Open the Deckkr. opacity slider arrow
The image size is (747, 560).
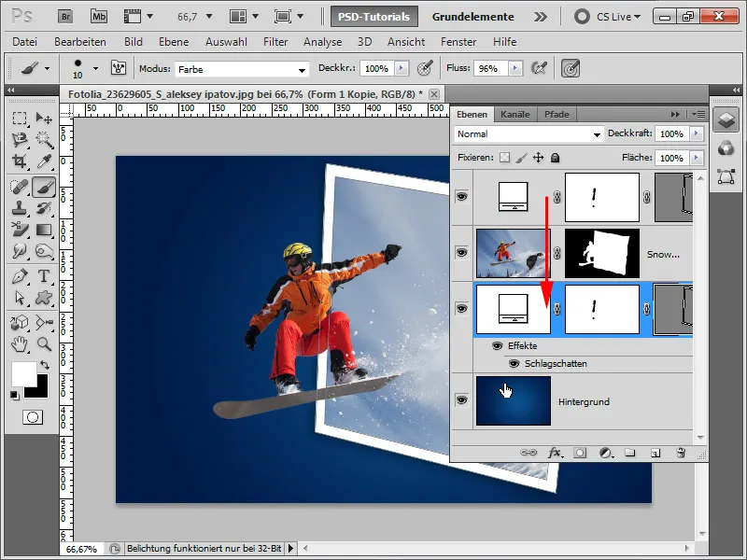point(402,68)
